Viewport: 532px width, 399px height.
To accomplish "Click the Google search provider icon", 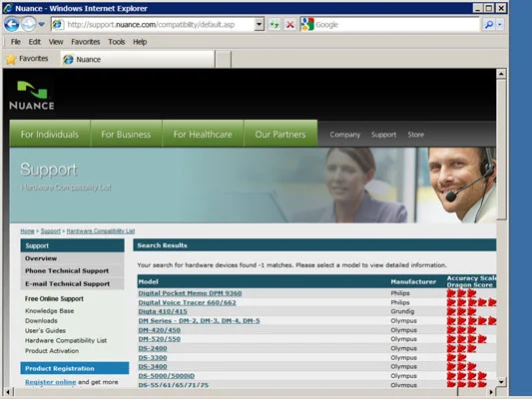I will point(307,24).
